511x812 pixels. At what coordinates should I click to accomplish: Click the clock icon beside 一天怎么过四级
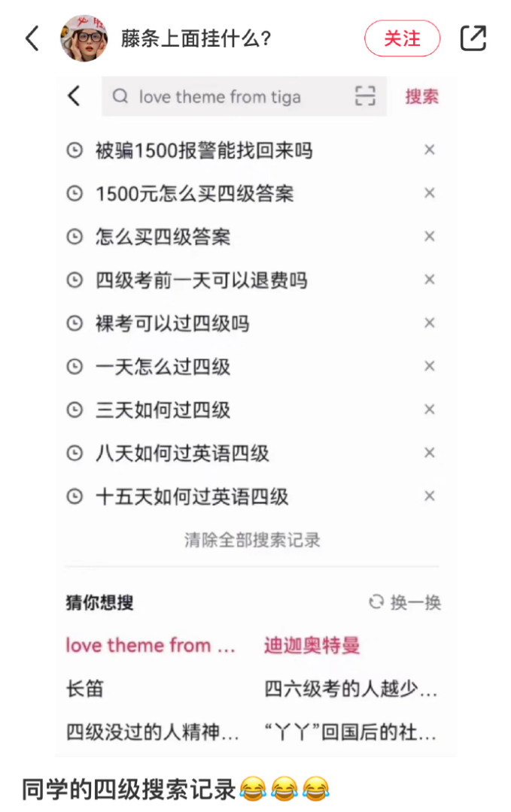75,367
